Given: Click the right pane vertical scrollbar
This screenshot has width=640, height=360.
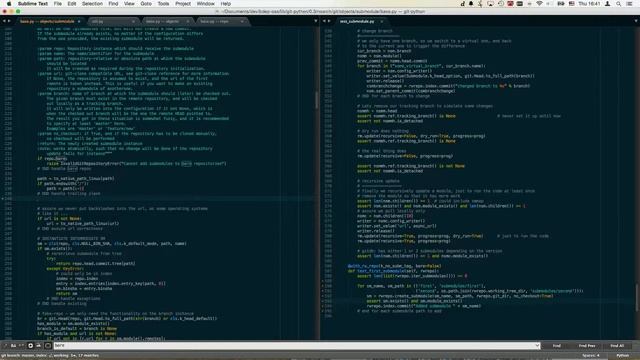Looking at the screenshot, I should (x=637, y=298).
